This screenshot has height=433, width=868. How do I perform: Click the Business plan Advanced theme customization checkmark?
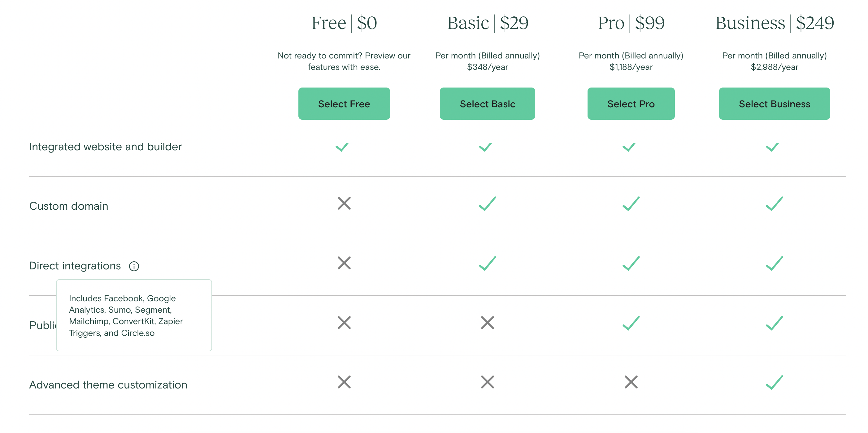774,383
